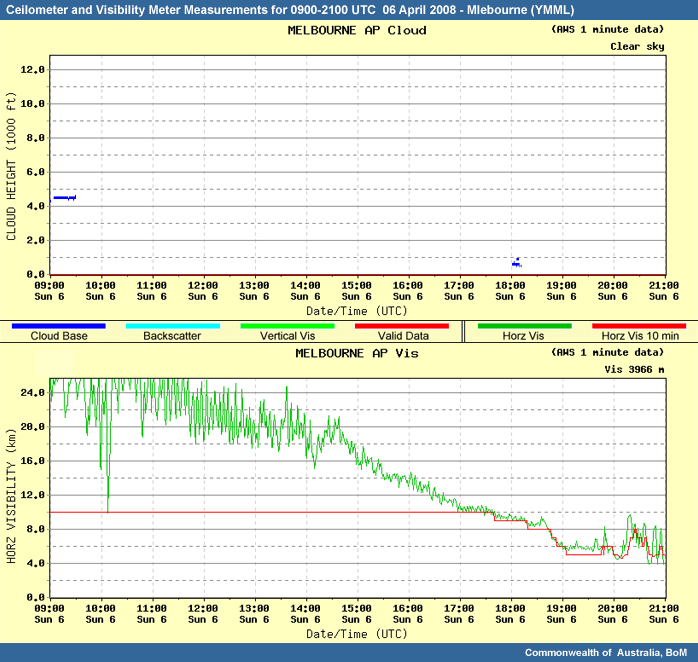This screenshot has height=662, width=698.
Task: Click the HORZ VISIBILITY (km) axis label
Action: [x=11, y=496]
